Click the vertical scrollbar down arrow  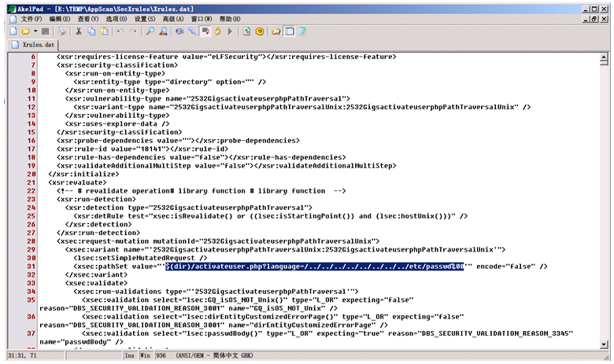[604, 344]
